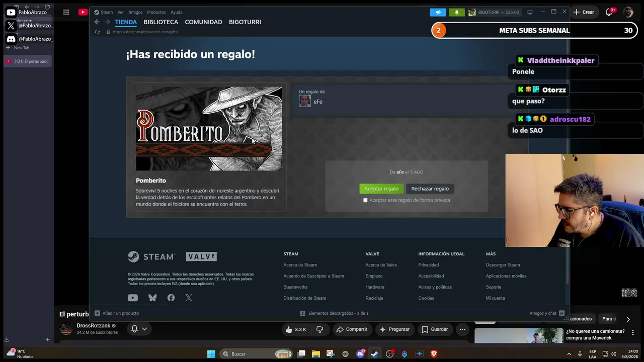Screen dimensions: 644x362
Task: Open 'Elementos descargados' downloads status
Action: pos(334,313)
